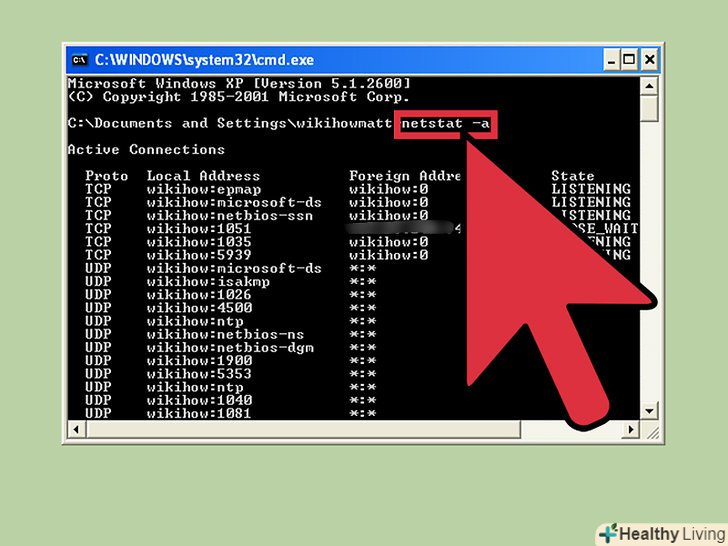Click the resize grip at window corner
Viewport: 728px width, 546px height.
652,432
